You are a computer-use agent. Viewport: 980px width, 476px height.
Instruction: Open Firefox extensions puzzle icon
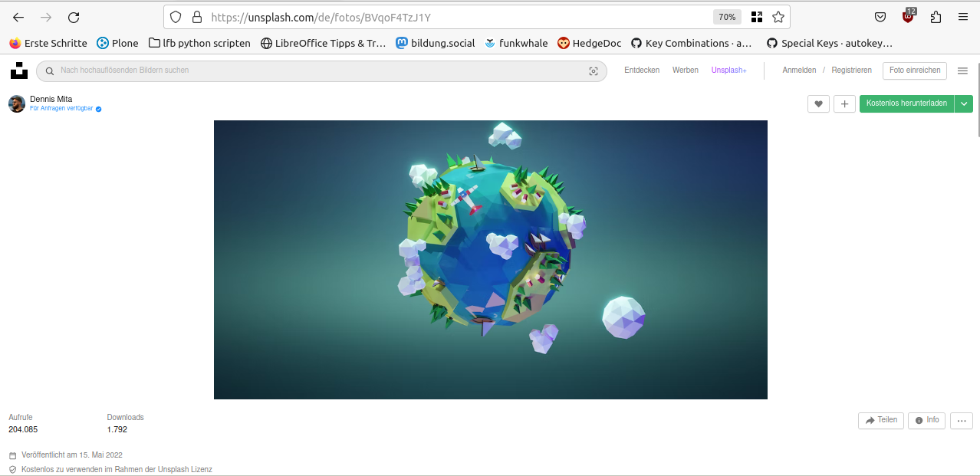(936, 17)
